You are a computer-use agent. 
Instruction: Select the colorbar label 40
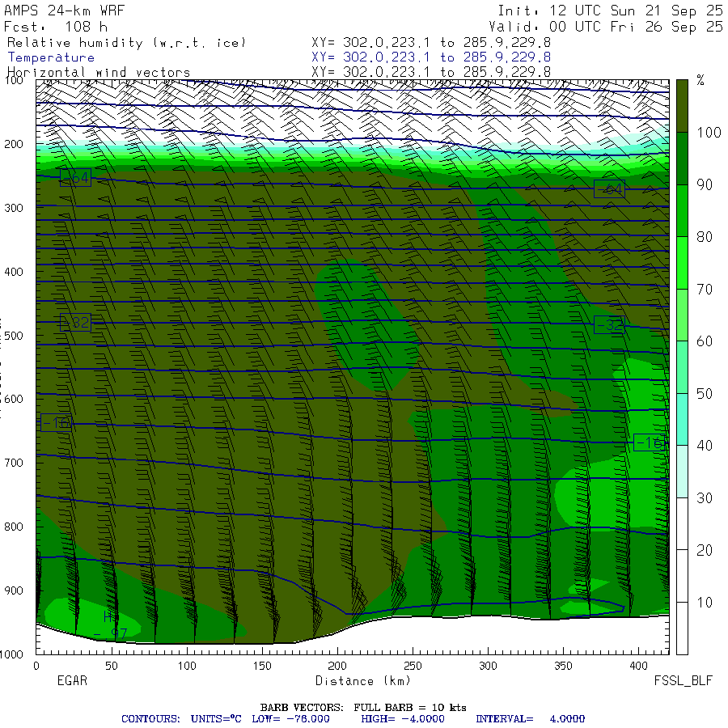(705, 446)
